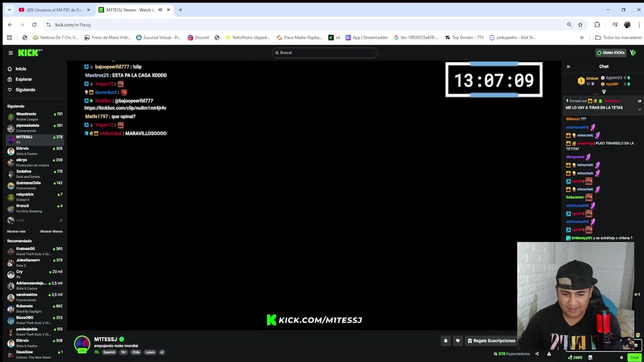The height and width of the screenshot is (362, 644).
Task: Open chat settings gear
Action: point(621,357)
